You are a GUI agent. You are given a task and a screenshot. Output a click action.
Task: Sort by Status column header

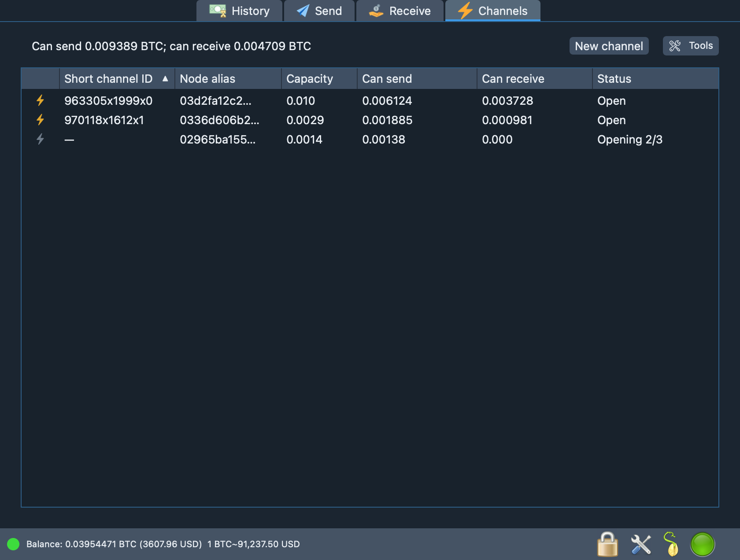pyautogui.click(x=655, y=79)
